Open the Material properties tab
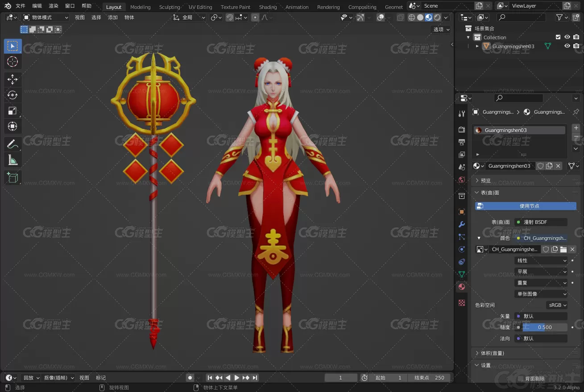The height and width of the screenshot is (392, 584). coord(462,287)
